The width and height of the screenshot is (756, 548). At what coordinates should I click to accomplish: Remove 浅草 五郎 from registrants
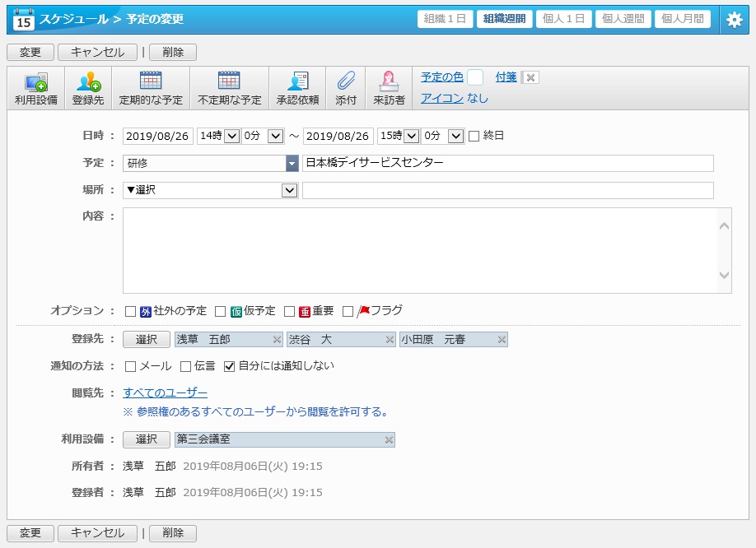pyautogui.click(x=277, y=340)
